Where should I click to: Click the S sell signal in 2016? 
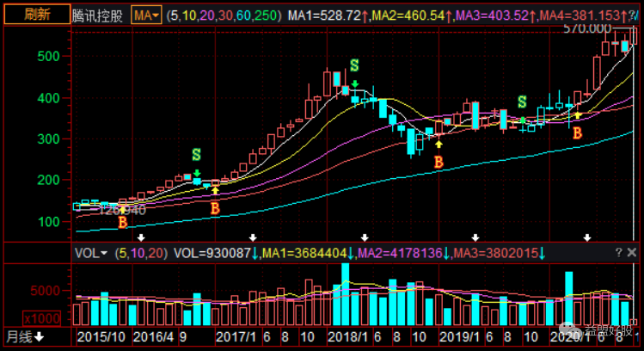click(x=196, y=155)
